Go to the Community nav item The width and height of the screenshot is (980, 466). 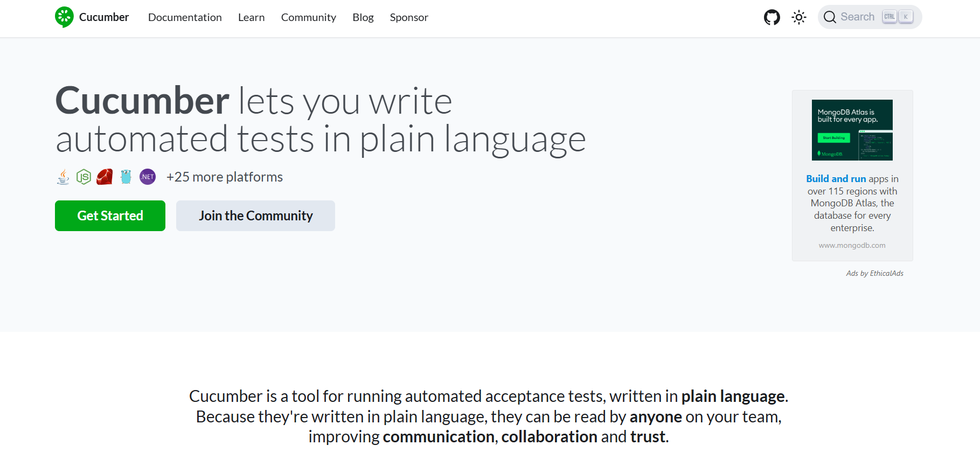pos(308,17)
